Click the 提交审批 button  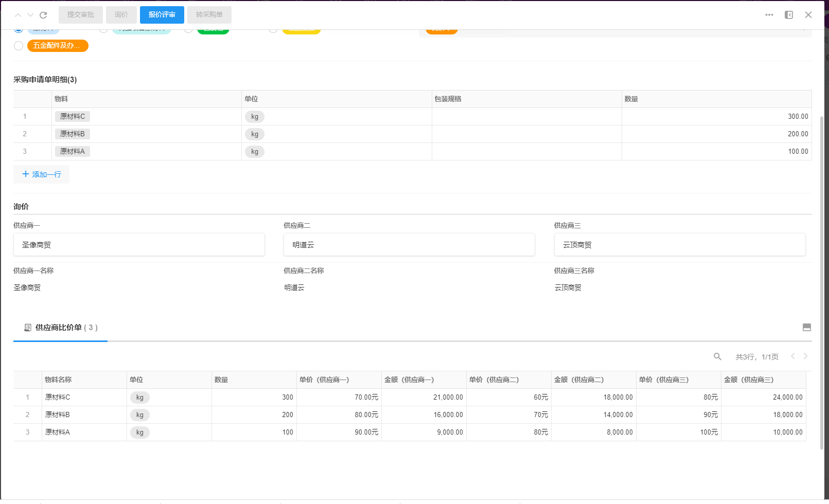click(x=81, y=15)
